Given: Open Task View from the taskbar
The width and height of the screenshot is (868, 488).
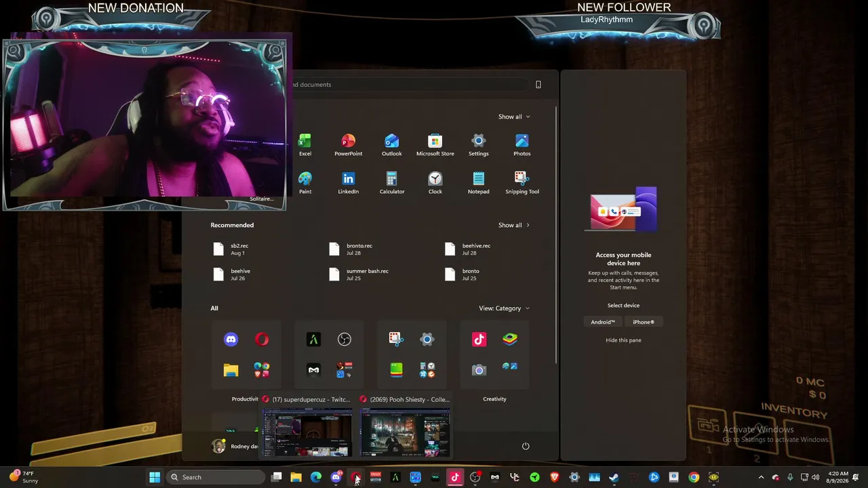Looking at the screenshot, I should pyautogui.click(x=277, y=477).
